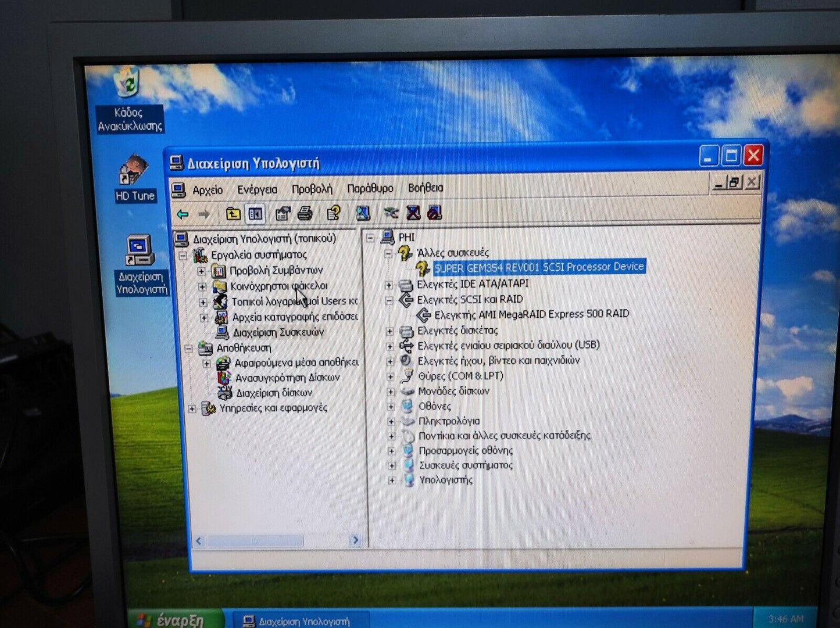Open Properties via the toolbar icon

tap(283, 214)
